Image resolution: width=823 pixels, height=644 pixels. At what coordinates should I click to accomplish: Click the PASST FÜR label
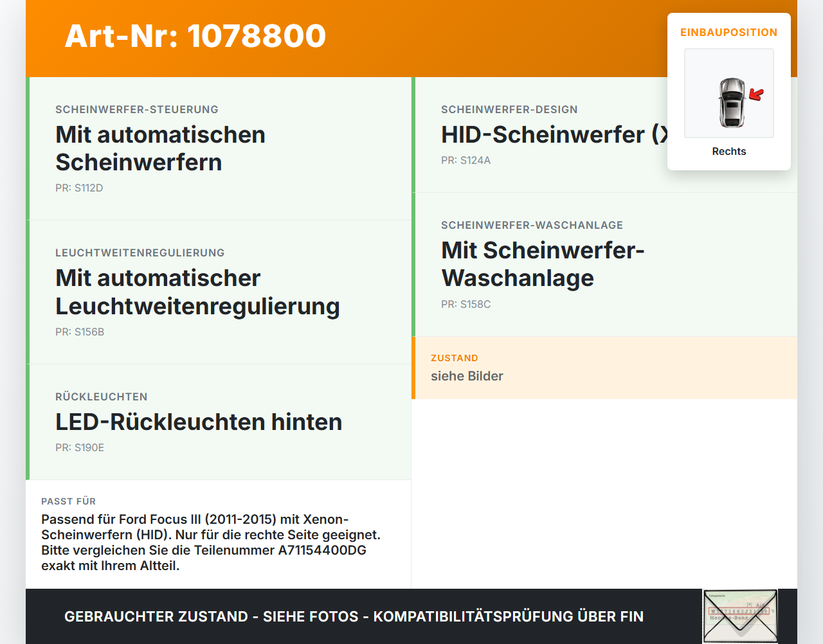68,501
